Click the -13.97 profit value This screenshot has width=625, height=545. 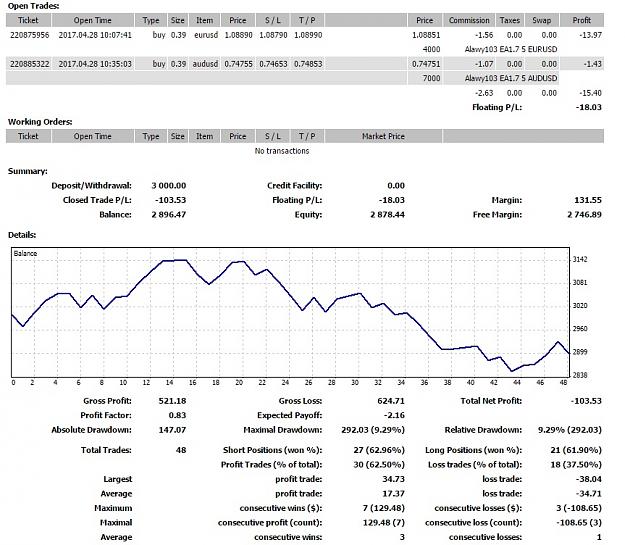[x=590, y=35]
